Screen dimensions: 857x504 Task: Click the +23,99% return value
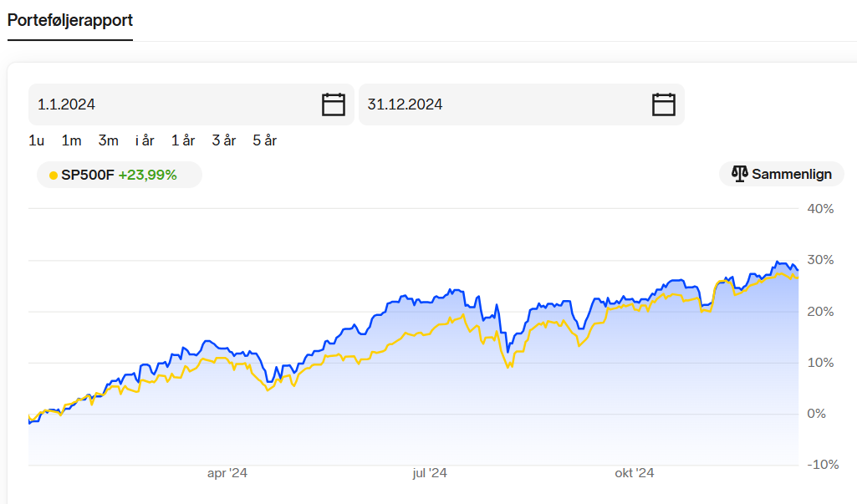(x=147, y=175)
